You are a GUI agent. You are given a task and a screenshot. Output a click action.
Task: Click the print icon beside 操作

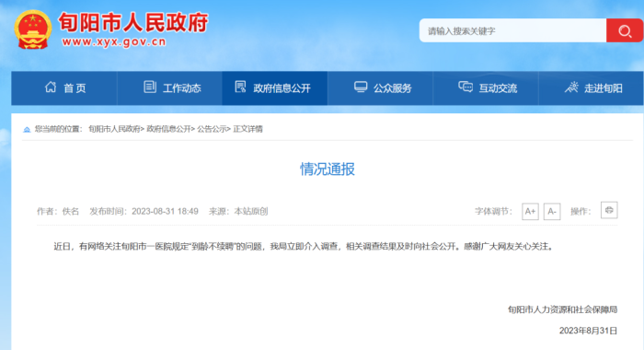tap(609, 210)
